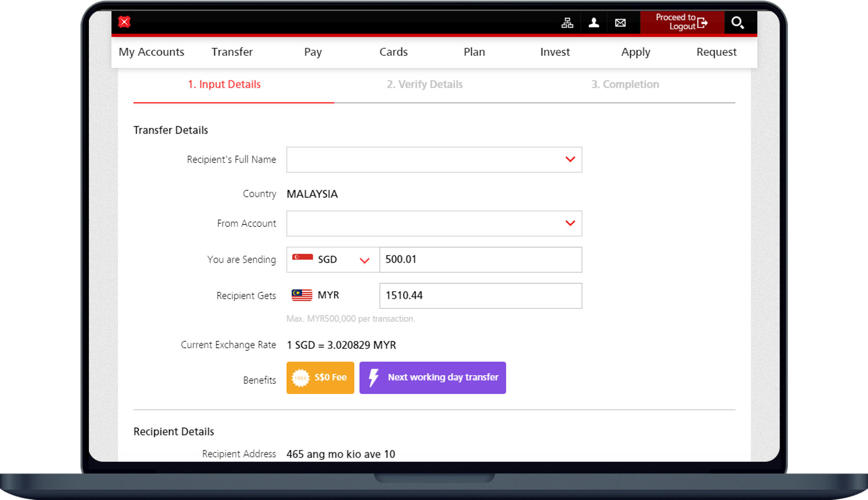Image resolution: width=868 pixels, height=500 pixels.
Task: Click the Recipient Gets amount field
Action: 480,296
